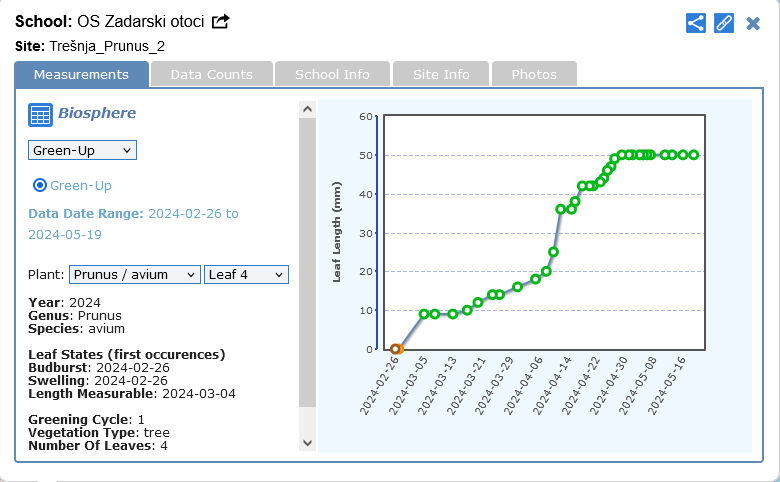The width and height of the screenshot is (780, 482).
Task: Click the orange first data point on chart
Action: pyautogui.click(x=396, y=349)
